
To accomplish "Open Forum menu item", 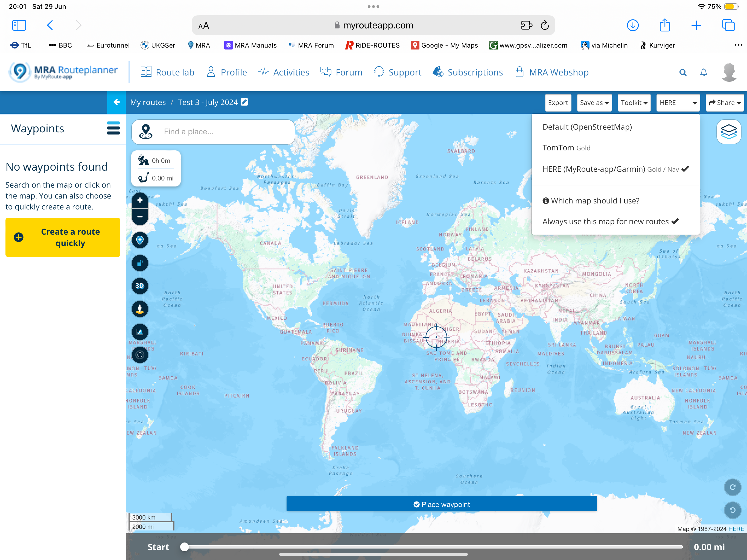I will coord(342,72).
